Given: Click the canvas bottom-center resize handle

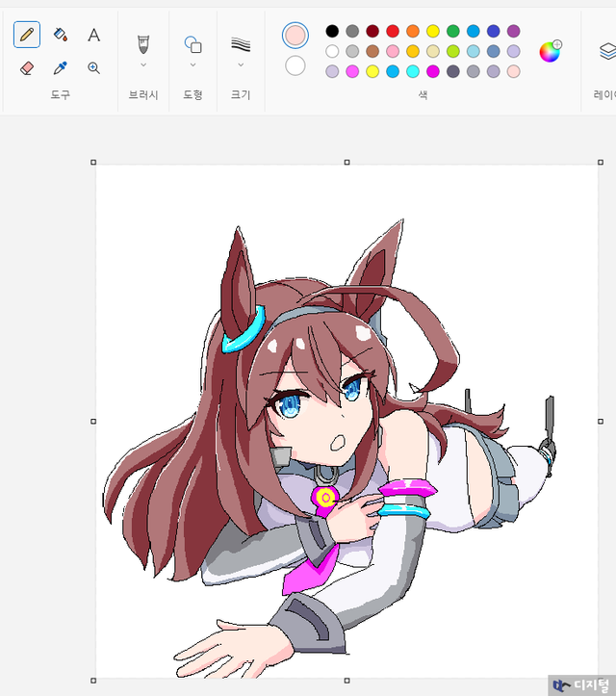Looking at the screenshot, I should click(x=347, y=680).
